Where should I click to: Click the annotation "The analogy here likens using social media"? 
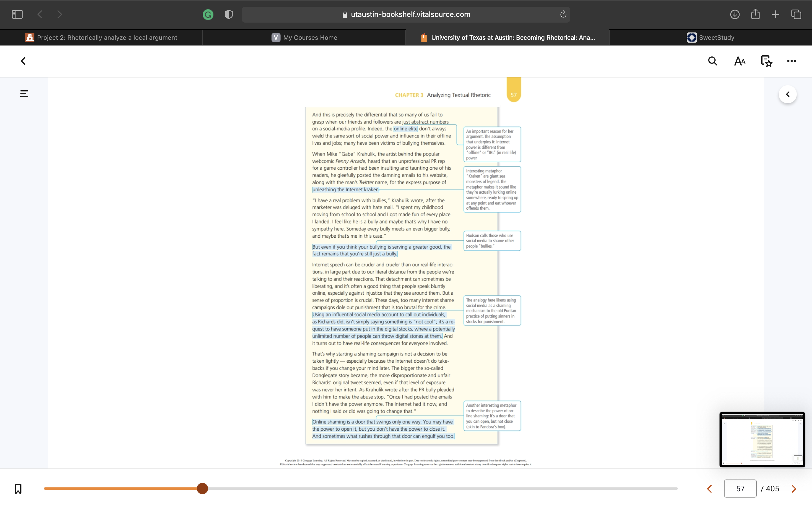492,311
